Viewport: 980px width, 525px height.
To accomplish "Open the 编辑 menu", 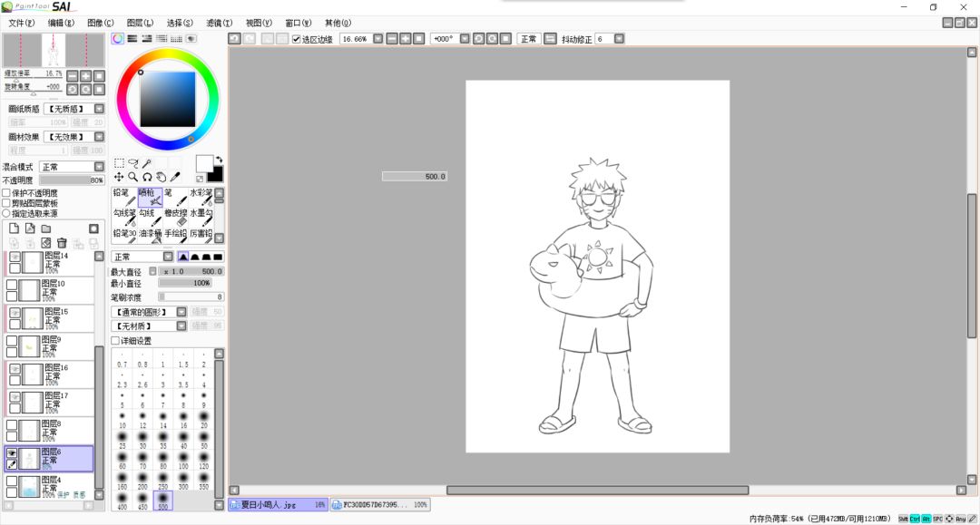I will click(x=62, y=23).
